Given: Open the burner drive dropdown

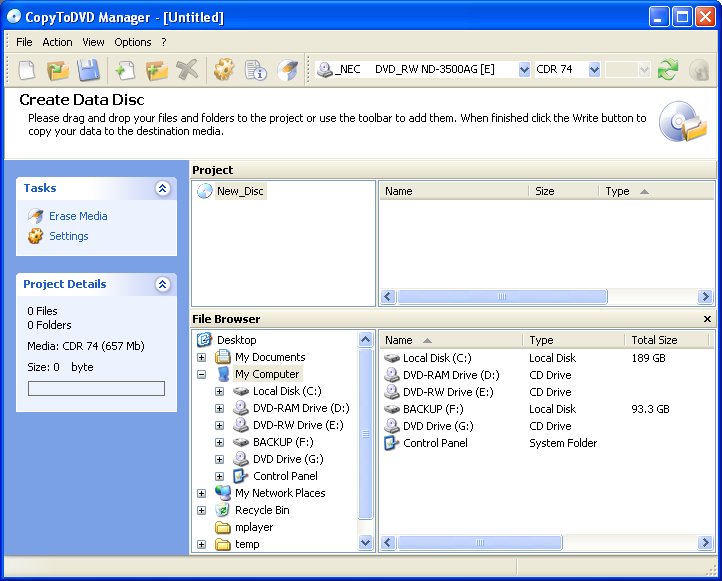Looking at the screenshot, I should (524, 70).
